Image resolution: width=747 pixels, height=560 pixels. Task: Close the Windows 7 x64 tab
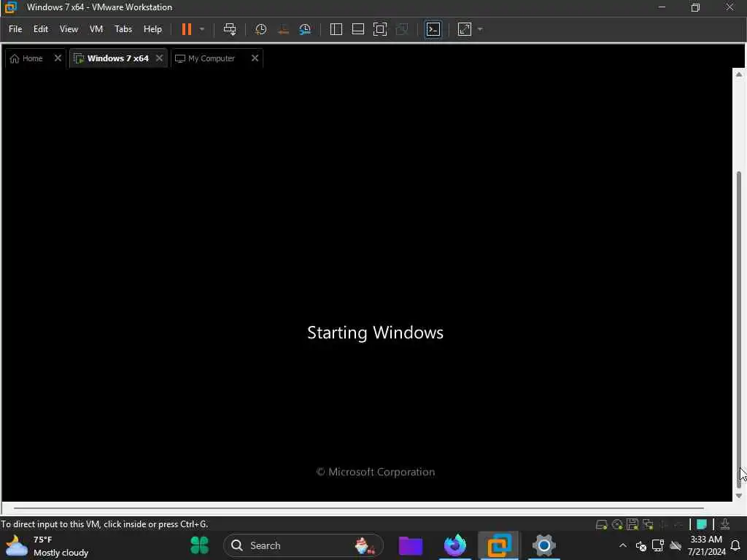click(159, 58)
